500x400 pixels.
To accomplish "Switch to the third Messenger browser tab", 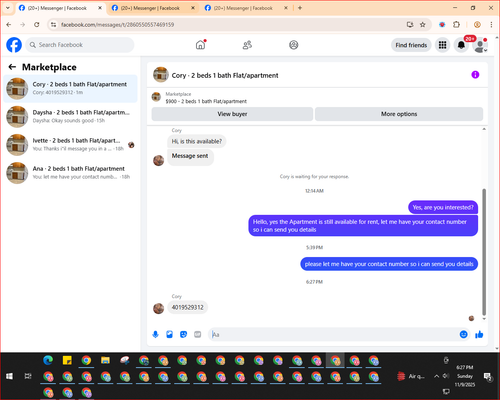I will click(246, 8).
